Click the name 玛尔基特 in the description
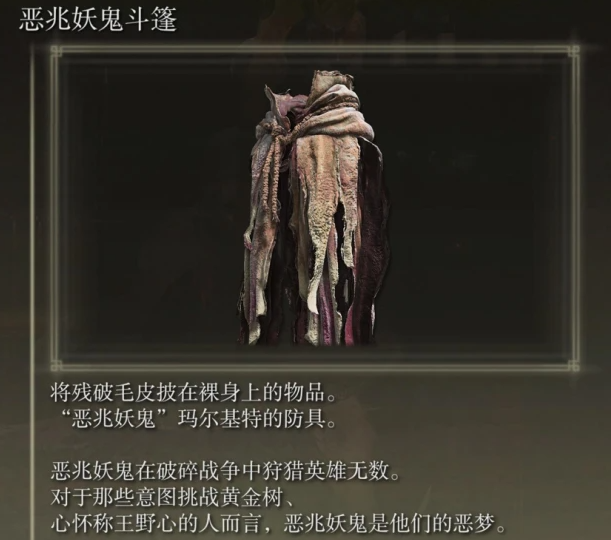Screen dimensions: 611x540 pos(219,419)
